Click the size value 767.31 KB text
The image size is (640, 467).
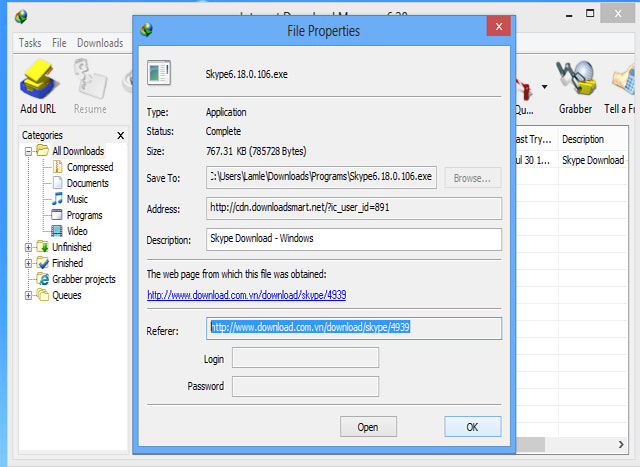tap(256, 151)
